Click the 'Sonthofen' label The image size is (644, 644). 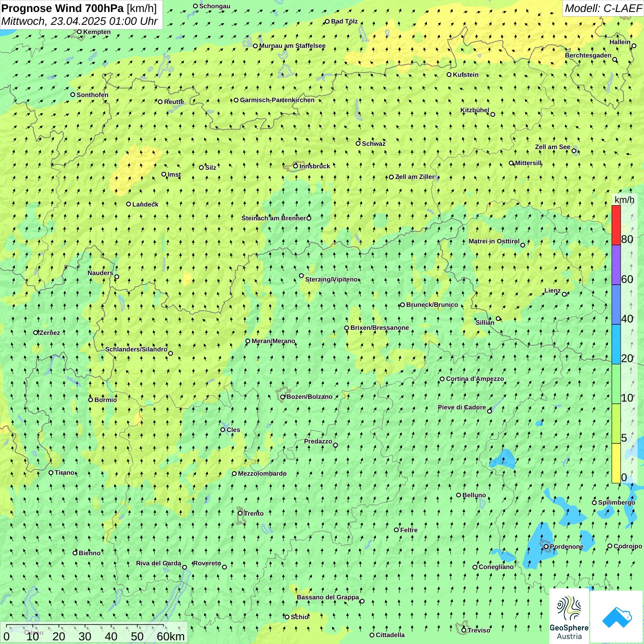click(x=92, y=95)
